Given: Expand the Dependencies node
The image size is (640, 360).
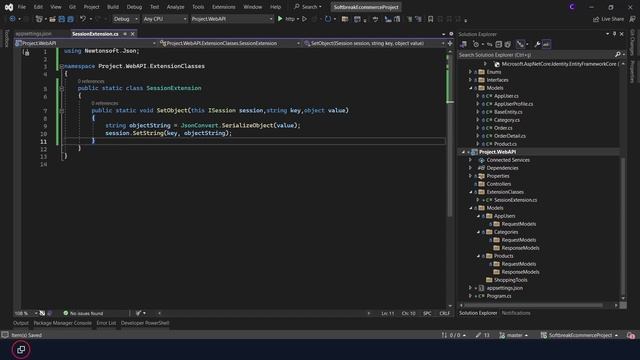Looking at the screenshot, I should [470, 168].
